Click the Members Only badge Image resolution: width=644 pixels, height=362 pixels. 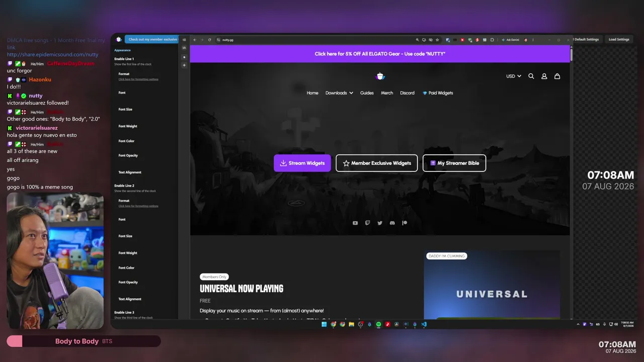[214, 277]
